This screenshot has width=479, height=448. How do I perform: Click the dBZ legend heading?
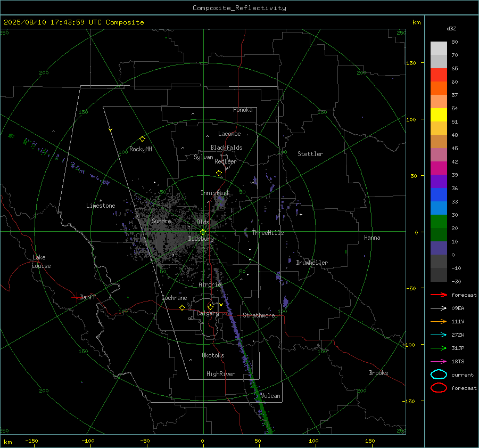[x=451, y=28]
